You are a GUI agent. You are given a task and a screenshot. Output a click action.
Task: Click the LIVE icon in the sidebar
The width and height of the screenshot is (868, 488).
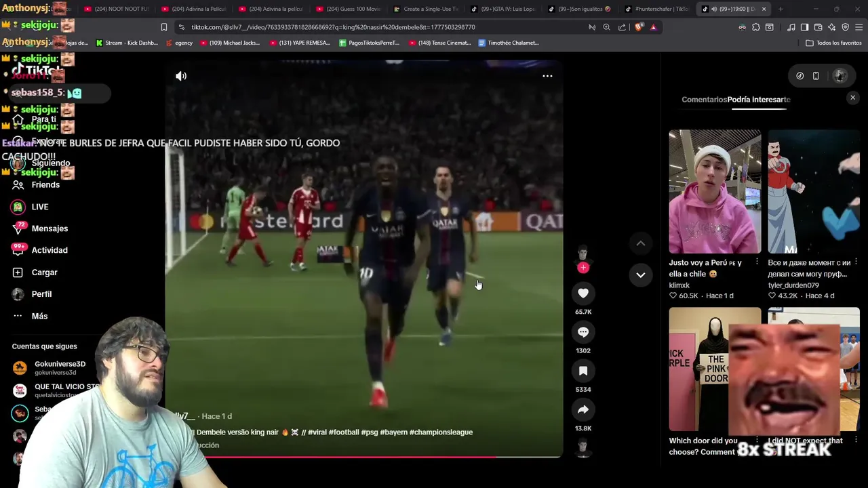18,207
